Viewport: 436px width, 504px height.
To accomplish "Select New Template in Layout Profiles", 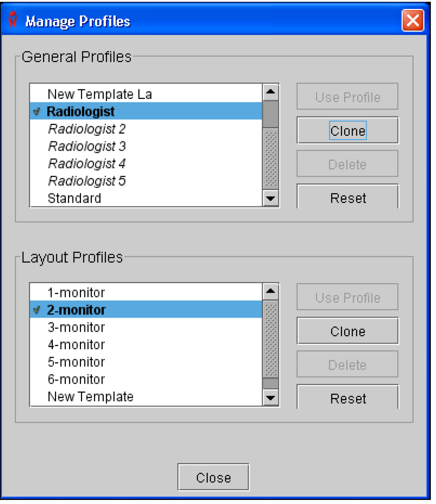I will click(x=90, y=397).
